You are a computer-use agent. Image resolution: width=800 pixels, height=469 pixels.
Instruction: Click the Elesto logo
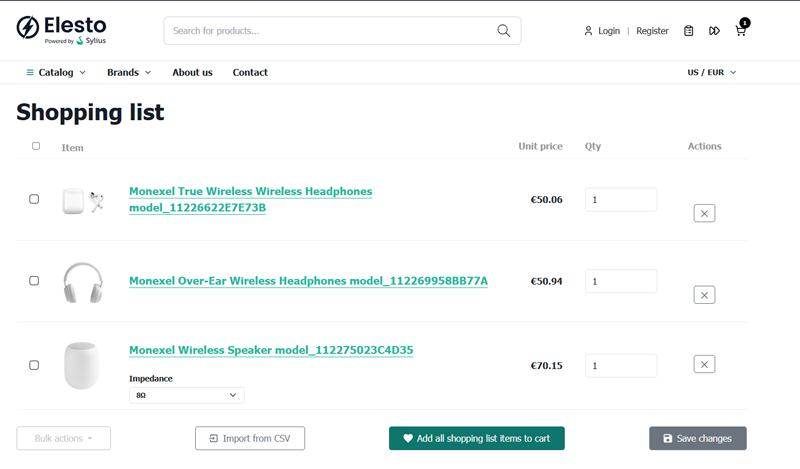click(x=61, y=29)
